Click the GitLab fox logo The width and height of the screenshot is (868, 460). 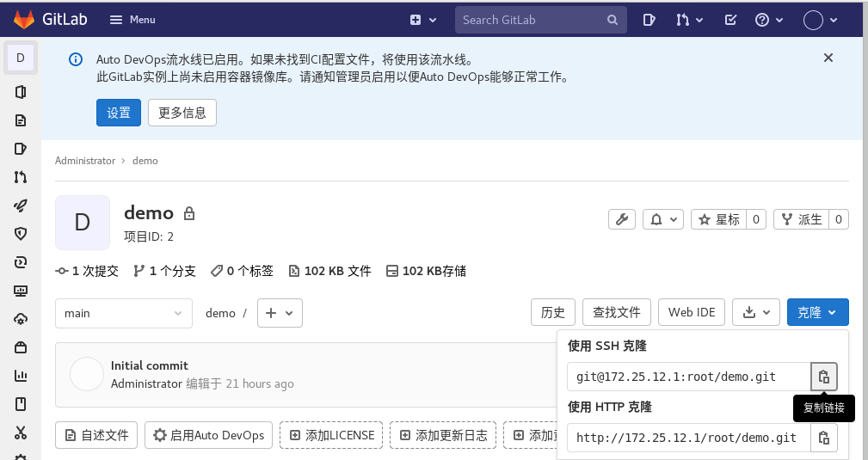[24, 20]
